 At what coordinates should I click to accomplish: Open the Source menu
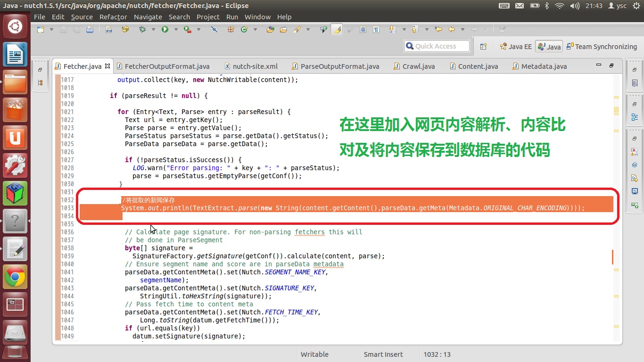click(x=82, y=16)
